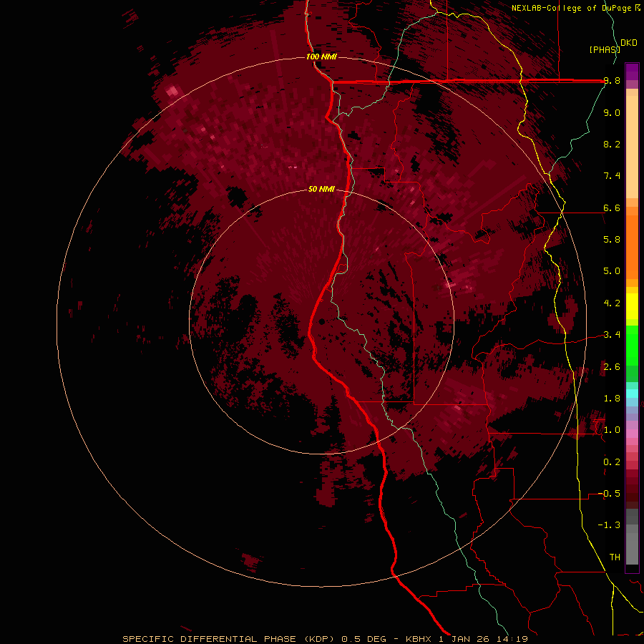This screenshot has height=644, width=644.
Task: Click the NEXLAB-College of DuPage title text
Action: click(x=571, y=8)
